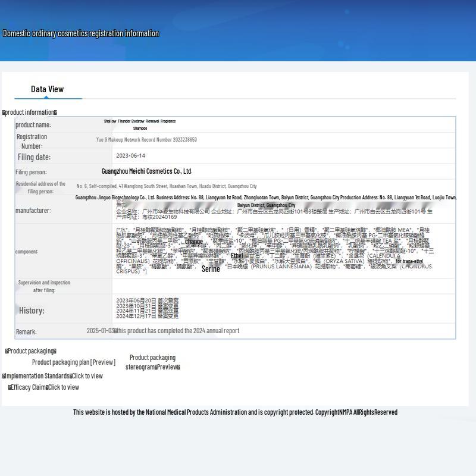
Task: Click the Supervision and inspection after filing row
Action: (44, 286)
